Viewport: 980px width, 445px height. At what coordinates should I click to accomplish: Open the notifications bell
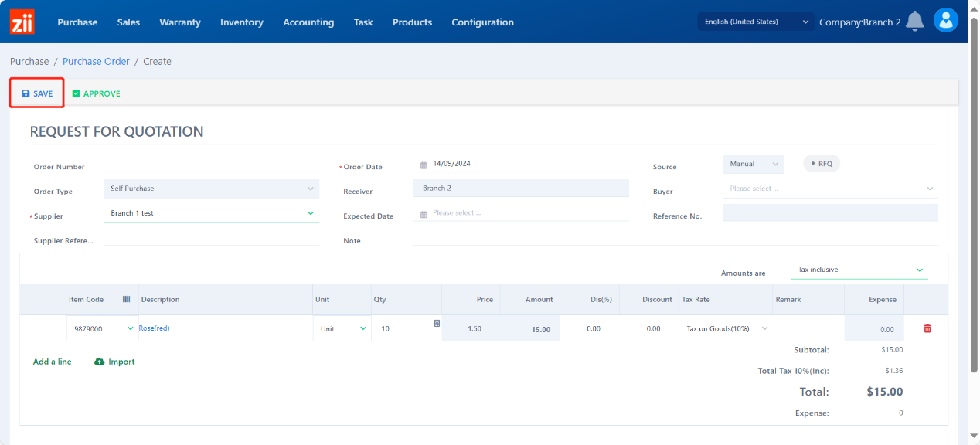pos(915,22)
